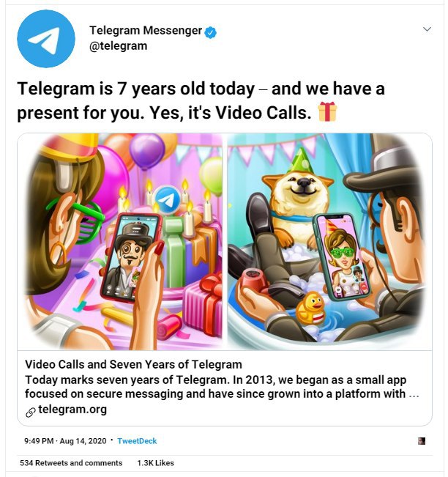View the 1.3K Likes list
Viewport: 448px width, 477px height.
point(155,463)
